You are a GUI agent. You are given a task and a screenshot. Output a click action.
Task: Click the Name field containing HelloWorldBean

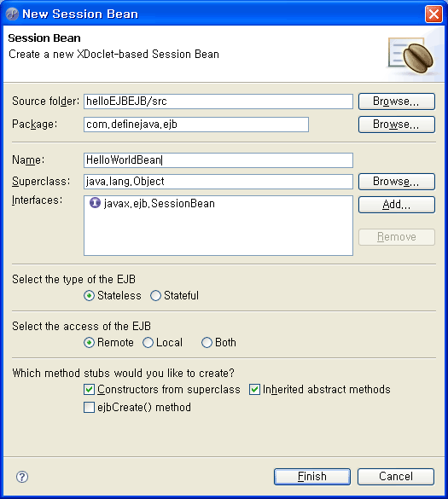click(x=218, y=160)
